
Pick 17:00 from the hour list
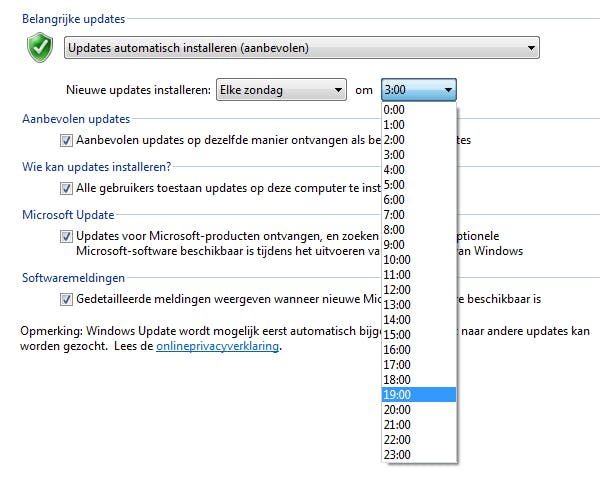point(418,365)
